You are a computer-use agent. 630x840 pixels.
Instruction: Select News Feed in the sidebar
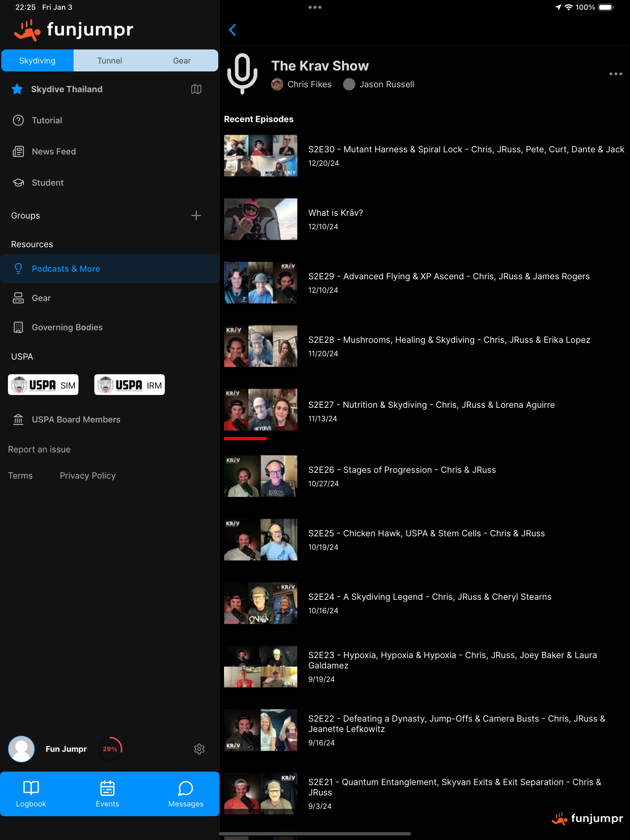tap(53, 151)
